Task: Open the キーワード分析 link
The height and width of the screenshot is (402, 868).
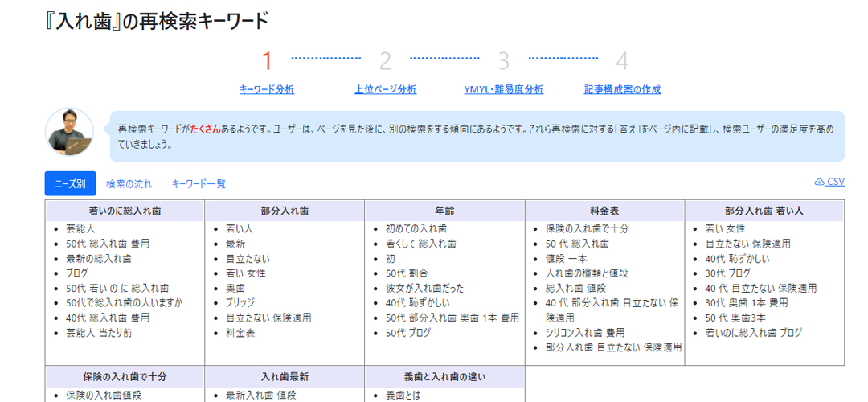Action: click(267, 89)
